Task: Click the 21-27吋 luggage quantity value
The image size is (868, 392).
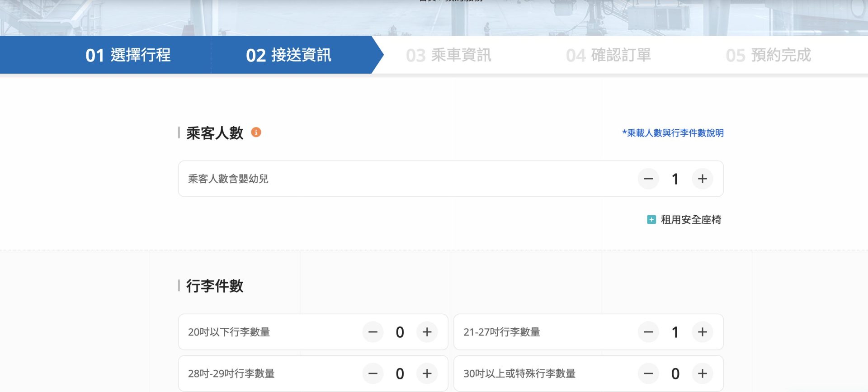Action: point(675,332)
